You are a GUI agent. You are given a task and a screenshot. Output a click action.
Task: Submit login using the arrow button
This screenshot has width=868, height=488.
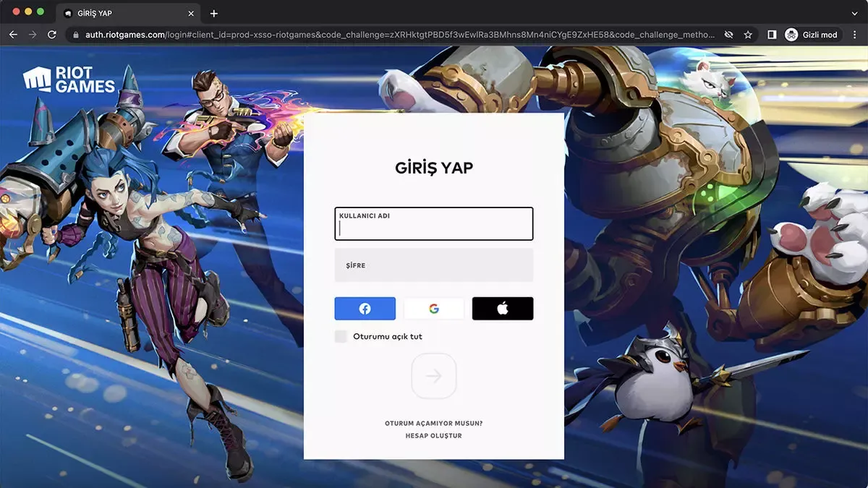point(433,376)
